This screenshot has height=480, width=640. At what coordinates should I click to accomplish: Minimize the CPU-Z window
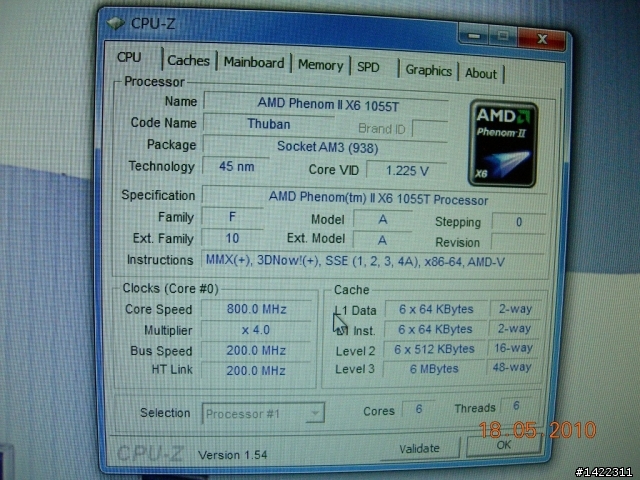coord(474,35)
